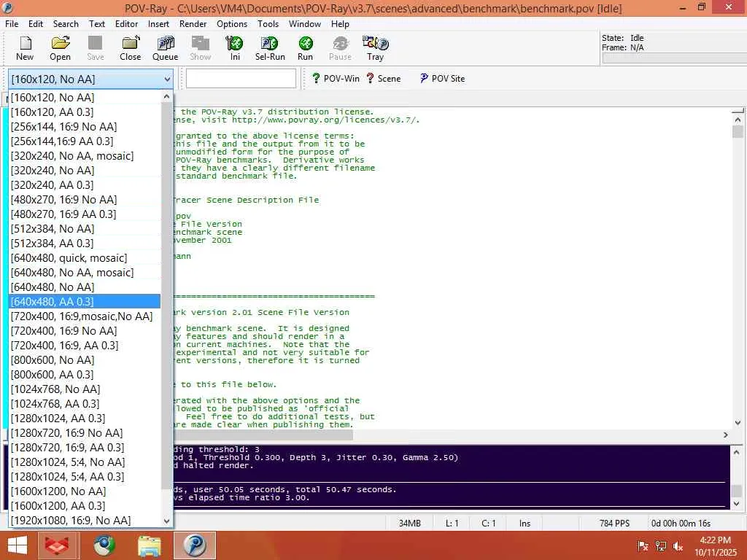This screenshot has width=747, height=560.
Task: Open Windows Start button on taskbar
Action: point(18,545)
